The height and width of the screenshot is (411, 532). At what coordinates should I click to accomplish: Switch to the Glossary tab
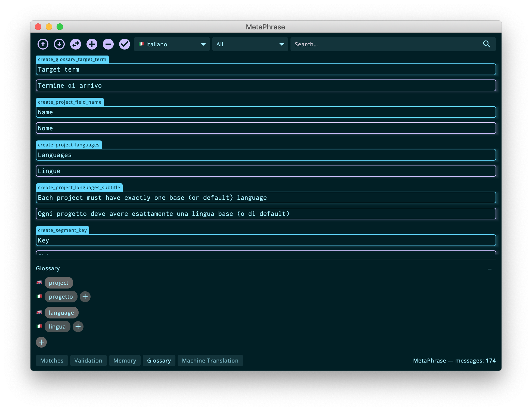click(159, 361)
